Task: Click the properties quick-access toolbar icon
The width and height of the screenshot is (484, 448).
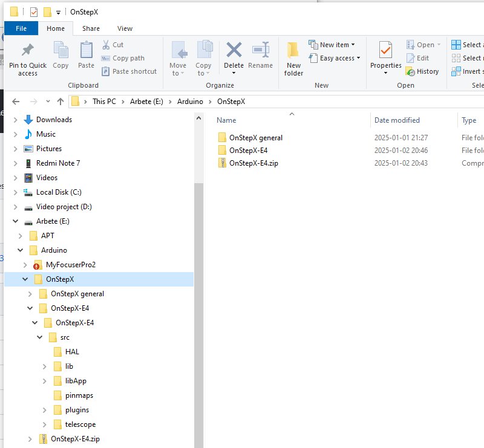Action: (34, 12)
